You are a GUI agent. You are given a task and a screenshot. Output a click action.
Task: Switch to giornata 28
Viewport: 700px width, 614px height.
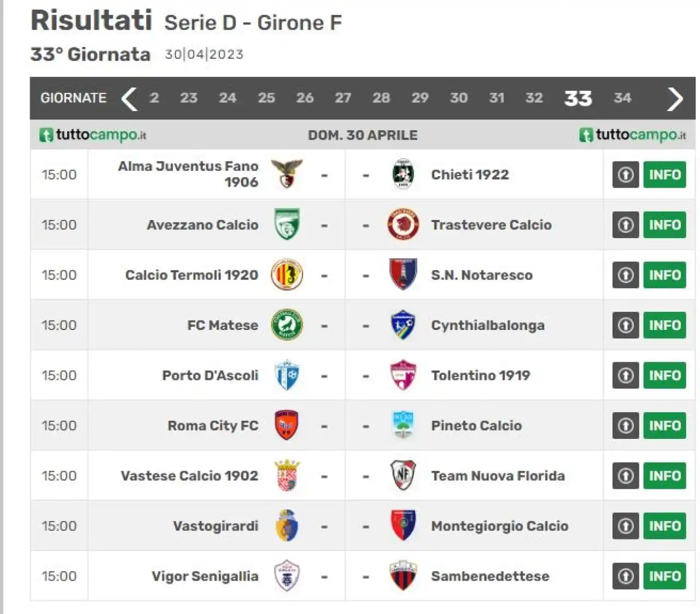click(x=381, y=98)
